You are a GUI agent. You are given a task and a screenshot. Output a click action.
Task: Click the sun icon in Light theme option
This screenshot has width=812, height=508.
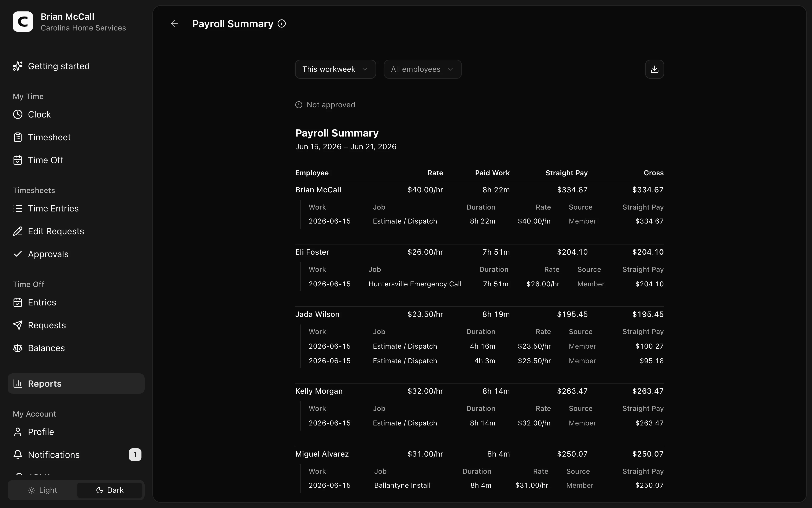point(32,490)
